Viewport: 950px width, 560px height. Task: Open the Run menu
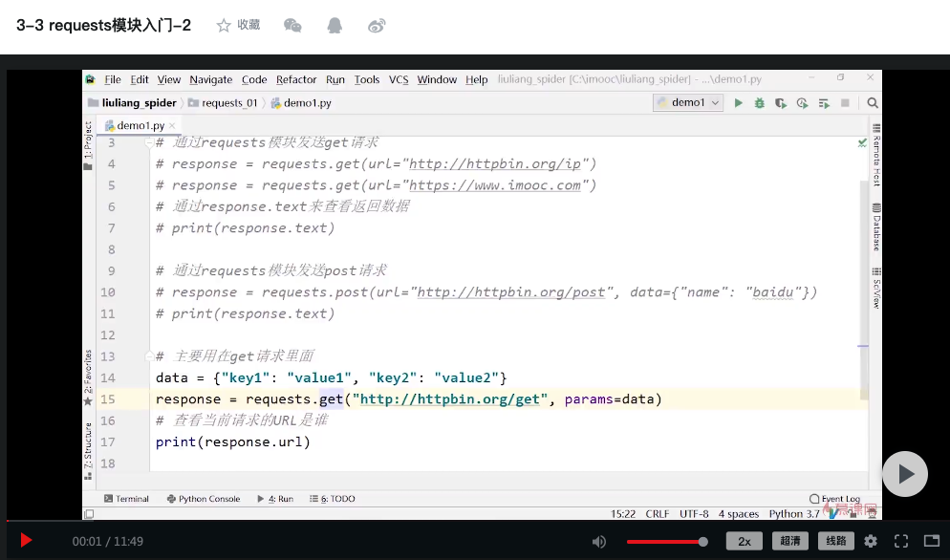[x=335, y=79]
